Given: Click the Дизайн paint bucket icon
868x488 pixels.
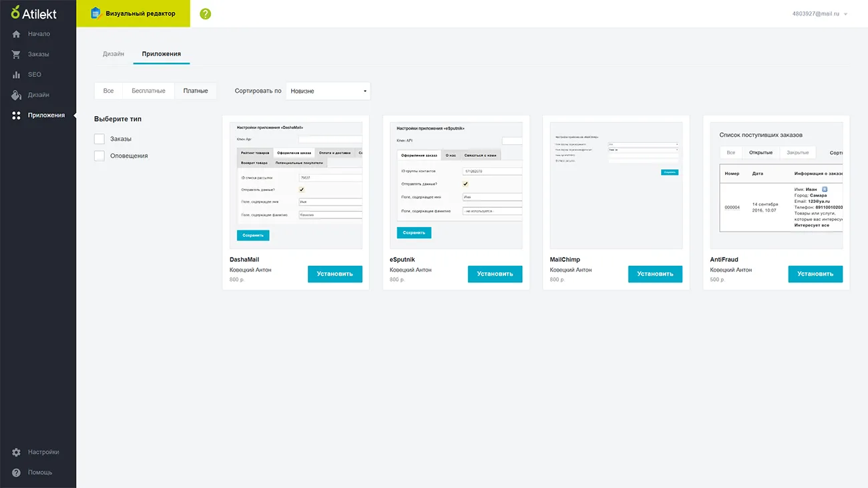Looking at the screenshot, I should pos(17,95).
